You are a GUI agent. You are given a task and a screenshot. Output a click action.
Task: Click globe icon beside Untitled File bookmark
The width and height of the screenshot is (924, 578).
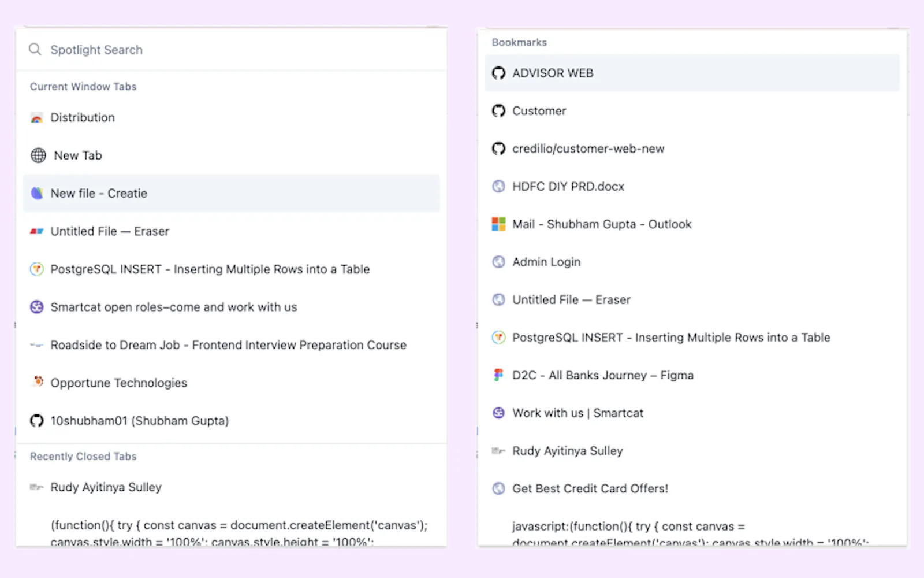[x=498, y=299]
